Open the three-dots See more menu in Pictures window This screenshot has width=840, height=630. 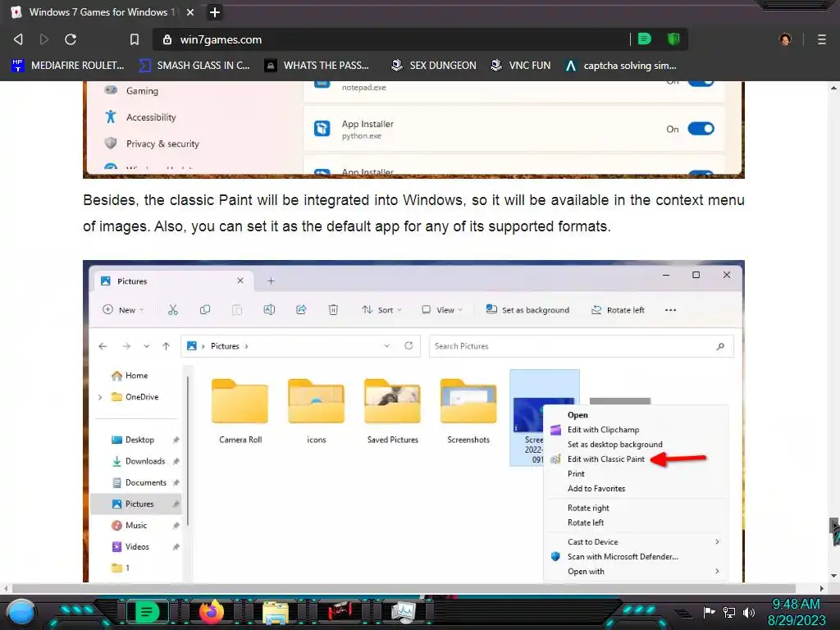(670, 309)
